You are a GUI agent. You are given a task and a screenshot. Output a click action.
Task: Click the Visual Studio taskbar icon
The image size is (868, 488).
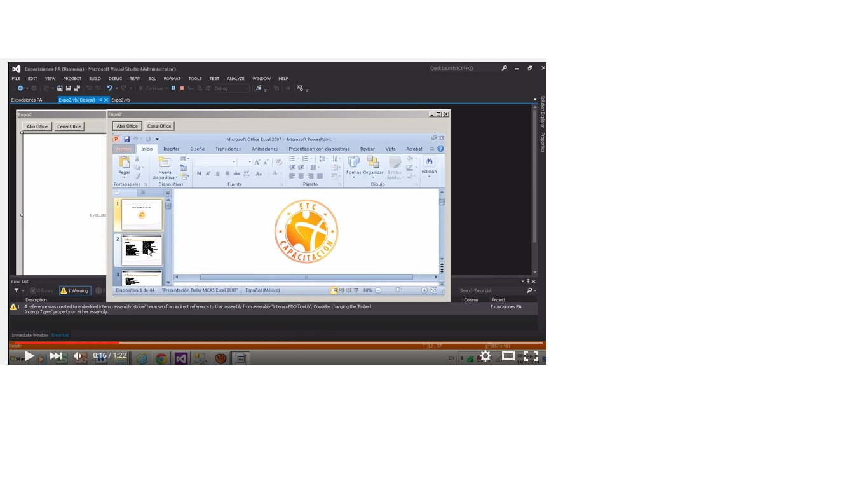tap(181, 358)
